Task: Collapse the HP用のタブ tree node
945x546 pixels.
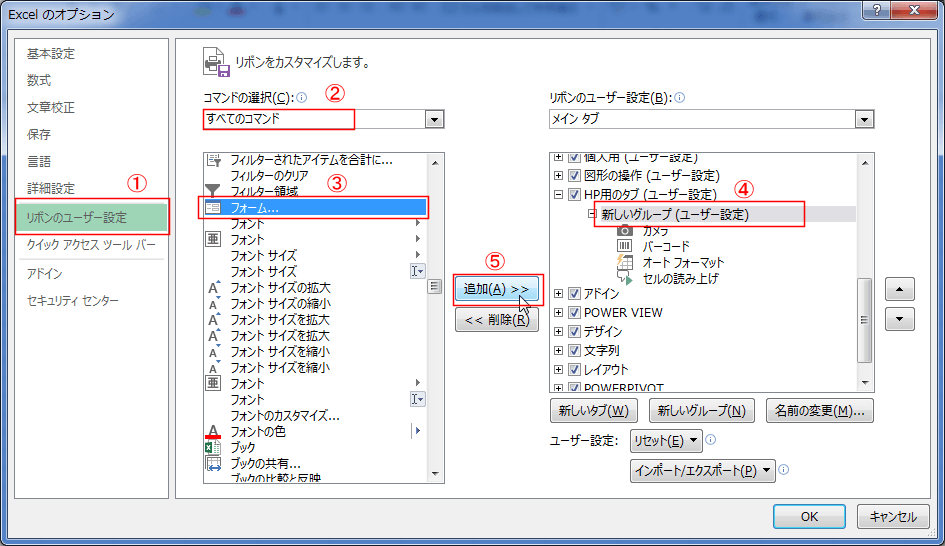Action: tap(558, 194)
